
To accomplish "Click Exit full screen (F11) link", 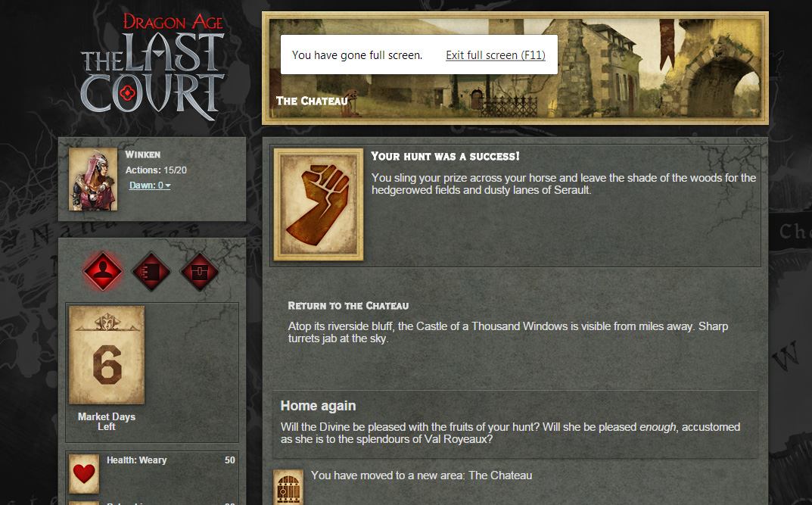I will 496,55.
